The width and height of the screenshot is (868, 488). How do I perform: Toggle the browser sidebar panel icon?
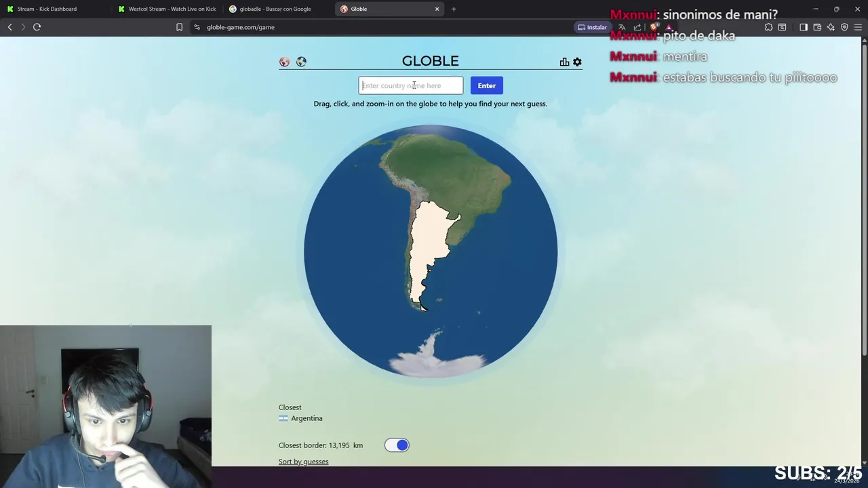pyautogui.click(x=804, y=27)
